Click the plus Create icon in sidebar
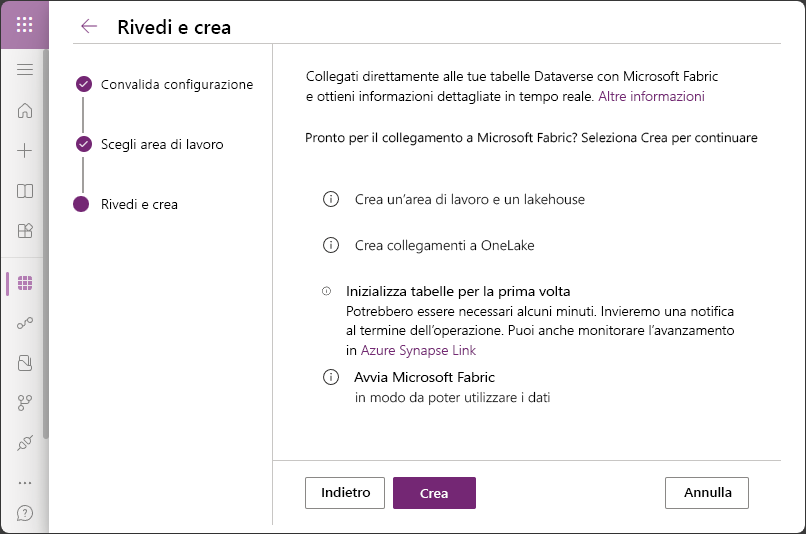Image resolution: width=806 pixels, height=534 pixels. point(25,151)
